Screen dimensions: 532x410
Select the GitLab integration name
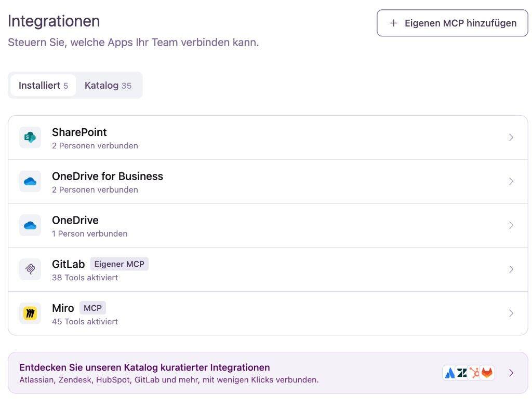(x=68, y=264)
